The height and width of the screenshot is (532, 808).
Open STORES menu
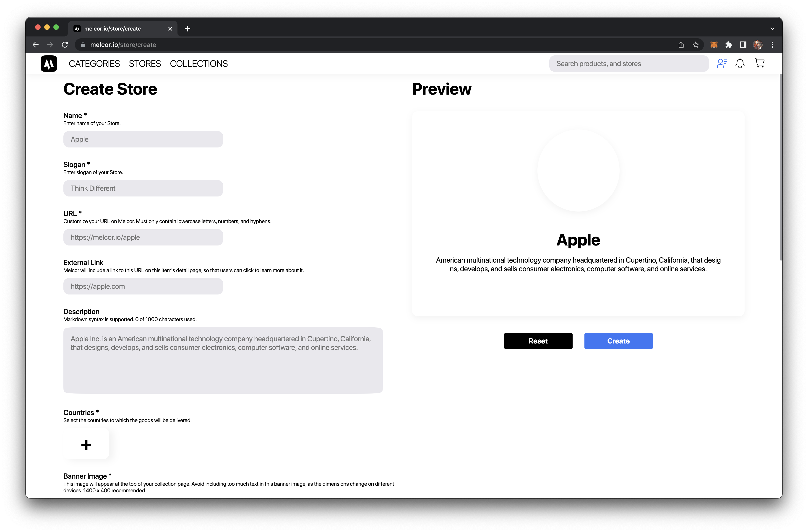pyautogui.click(x=145, y=64)
